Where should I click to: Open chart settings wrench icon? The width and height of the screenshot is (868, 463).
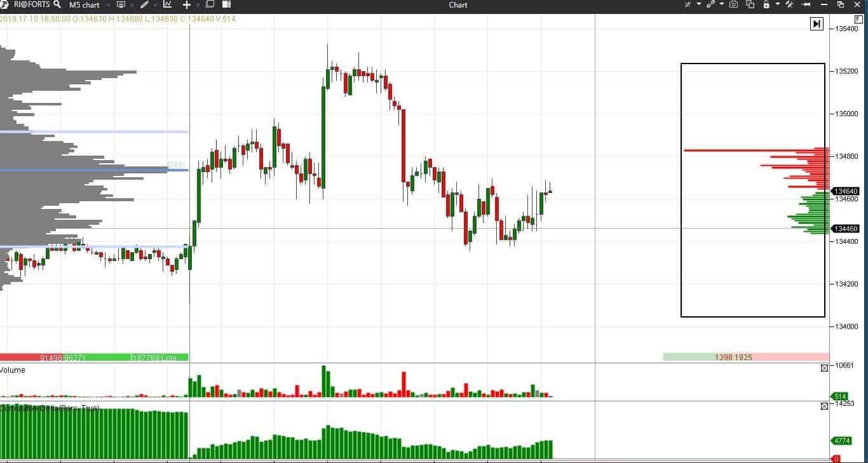pos(789,5)
